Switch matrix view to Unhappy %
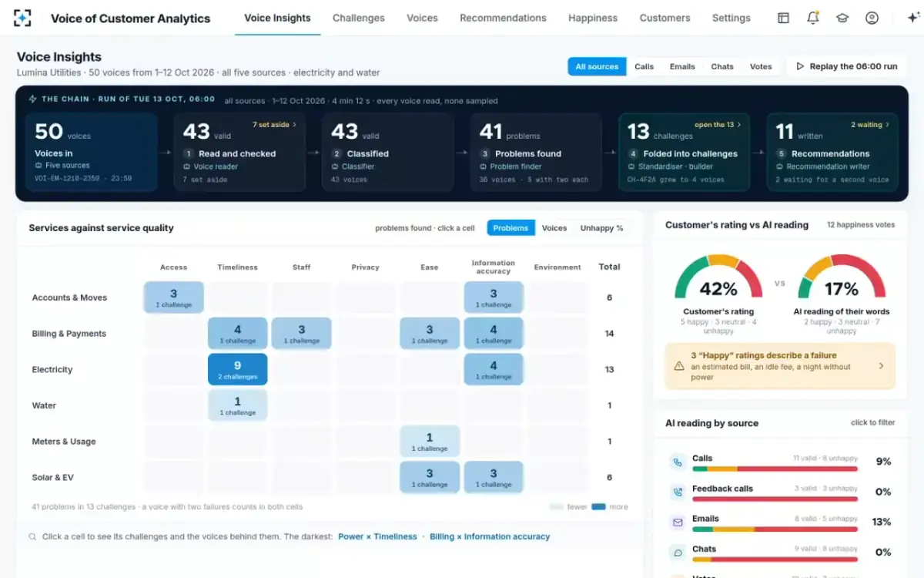The image size is (924, 578). [x=601, y=228]
